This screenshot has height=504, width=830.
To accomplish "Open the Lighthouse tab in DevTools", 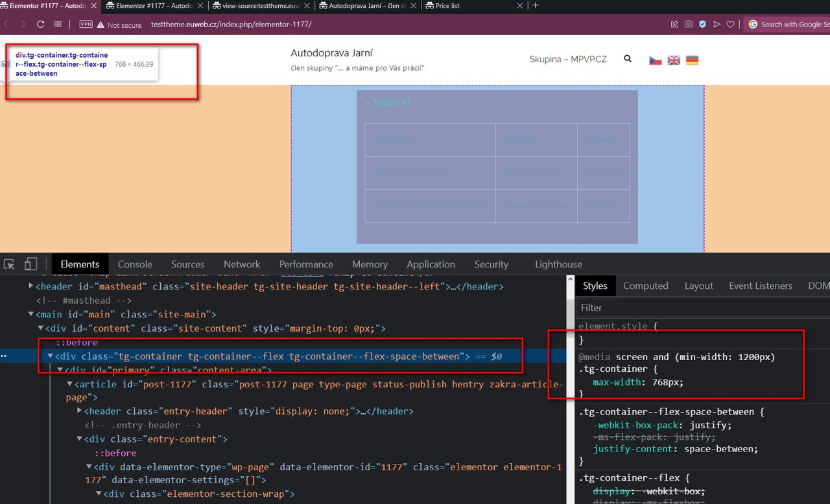I will point(558,264).
